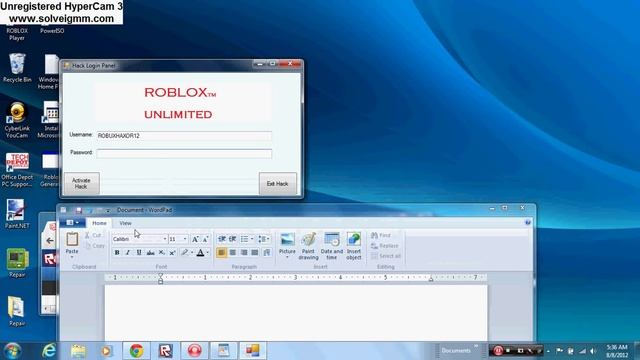Select center text alignment
This screenshot has width=640, height=360.
coord(233,253)
